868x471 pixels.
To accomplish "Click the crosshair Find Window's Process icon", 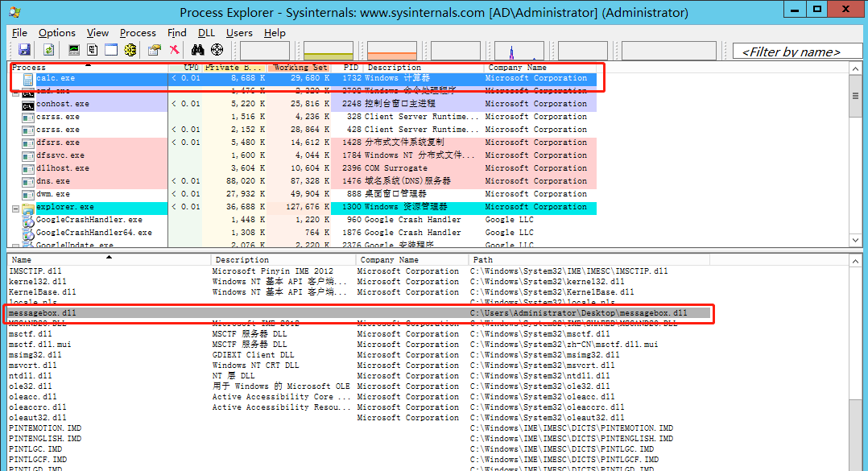I will (x=217, y=50).
